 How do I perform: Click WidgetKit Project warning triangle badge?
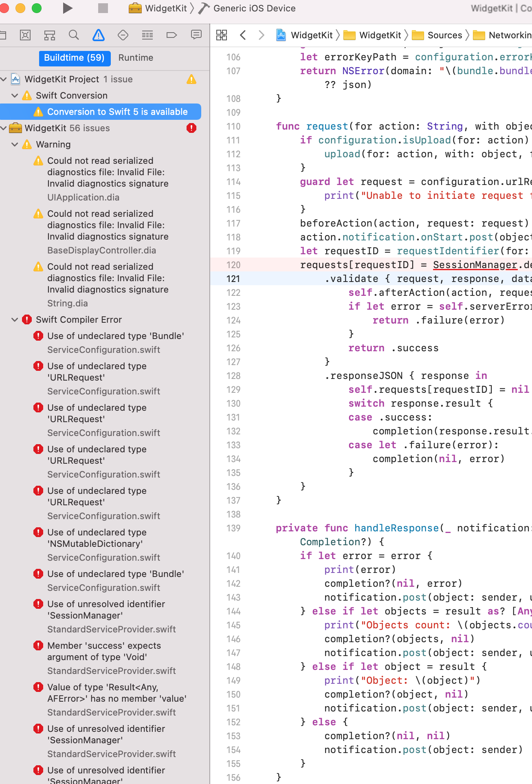pyautogui.click(x=191, y=79)
